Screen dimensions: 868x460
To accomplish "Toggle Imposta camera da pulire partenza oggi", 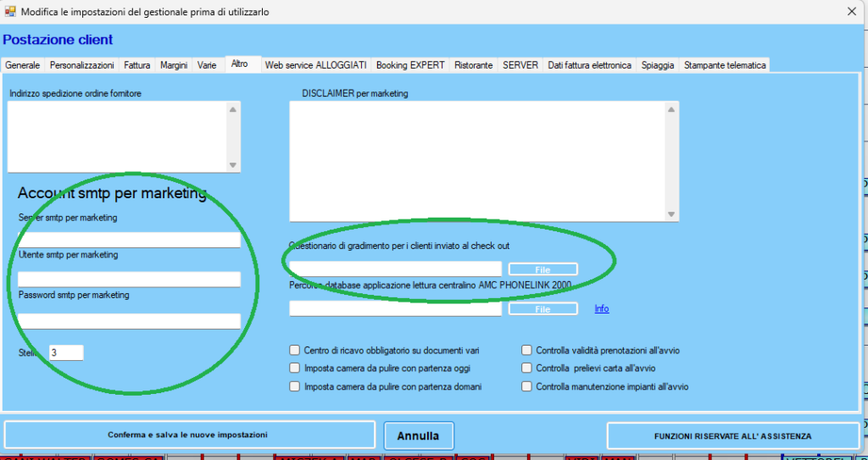I will pyautogui.click(x=295, y=369).
